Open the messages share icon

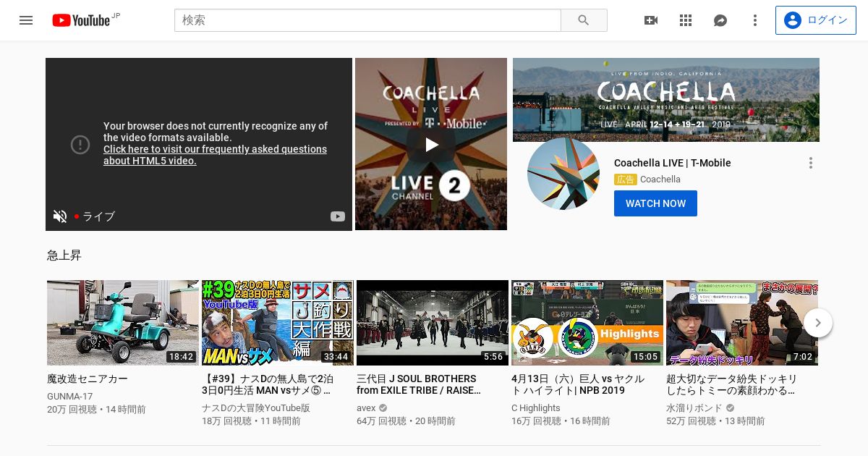[720, 20]
